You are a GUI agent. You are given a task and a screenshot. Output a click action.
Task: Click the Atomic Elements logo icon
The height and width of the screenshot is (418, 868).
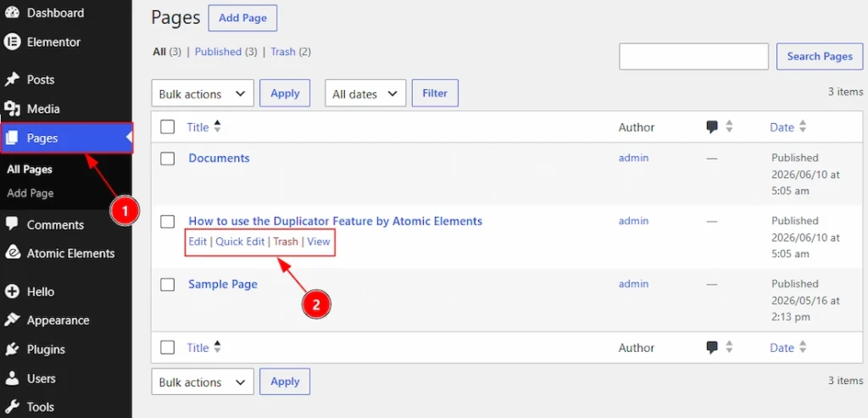pos(12,253)
